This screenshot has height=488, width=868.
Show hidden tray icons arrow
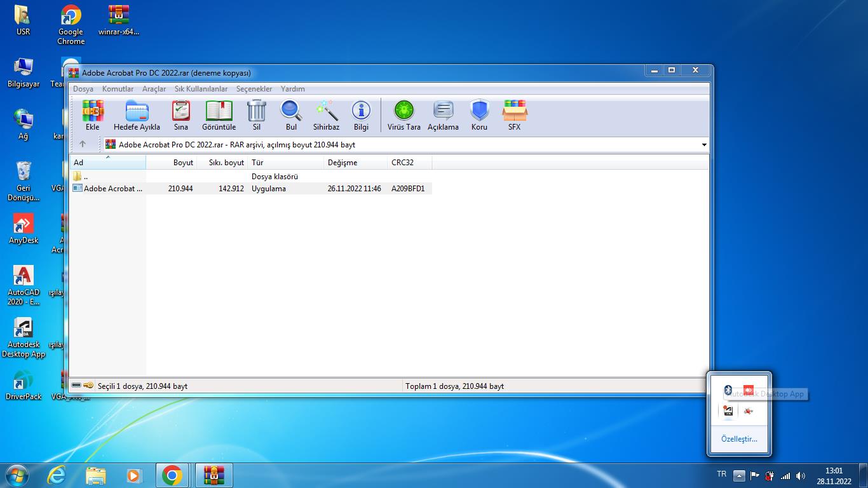[x=738, y=475]
